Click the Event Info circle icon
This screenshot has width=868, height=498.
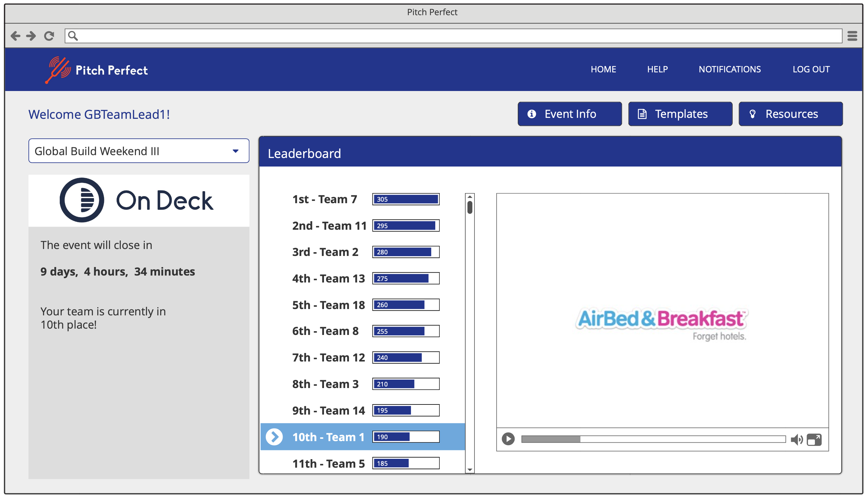531,114
